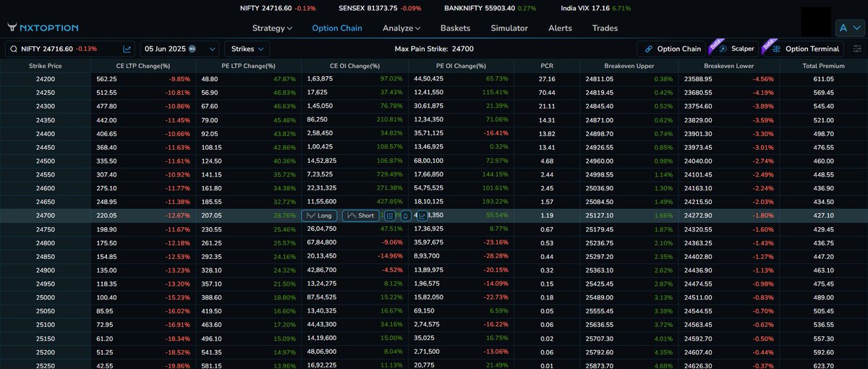Viewport: 868px width, 369px height.
Task: Click Breakeven Lower value 24511.00
Action: [698, 298]
